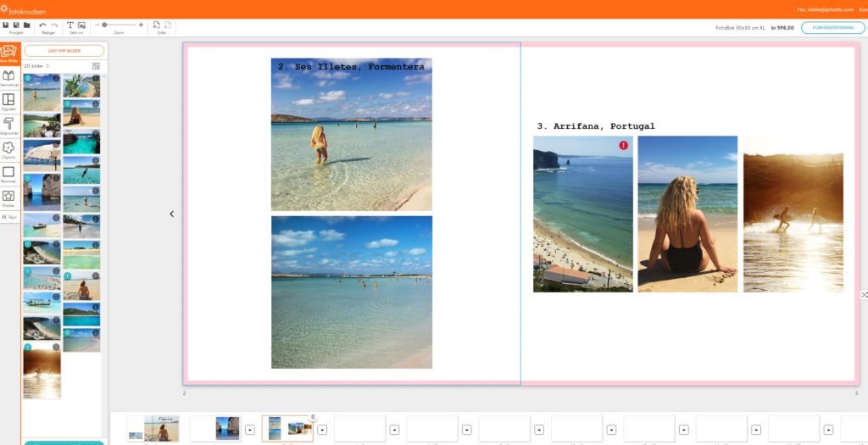The height and width of the screenshot is (445, 868).
Task: Select the currently highlighted spread thumbnail
Action: coord(287,428)
